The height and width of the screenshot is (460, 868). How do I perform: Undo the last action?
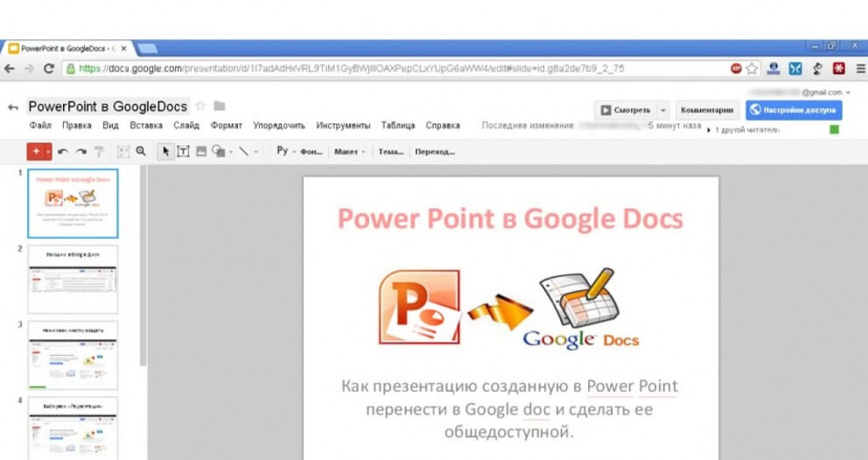point(63,151)
